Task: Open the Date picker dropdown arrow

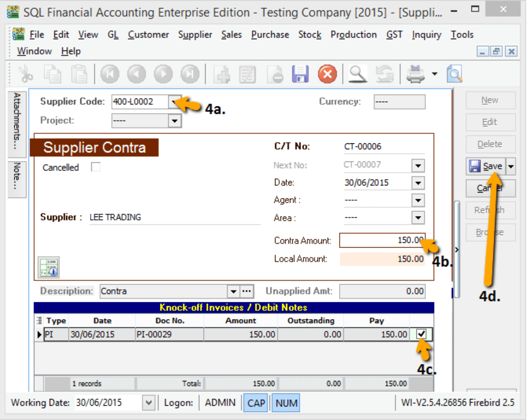Action: click(418, 183)
